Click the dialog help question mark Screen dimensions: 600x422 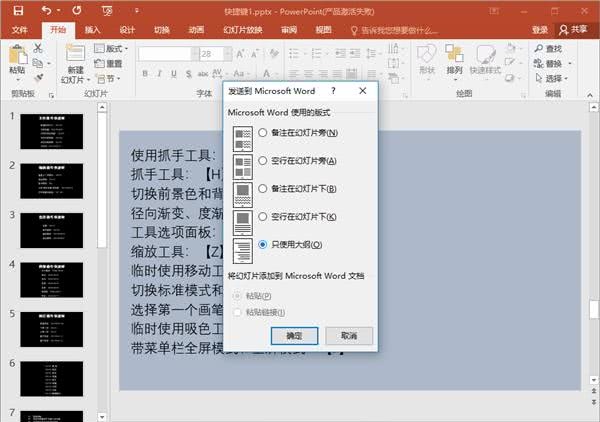[x=333, y=91]
